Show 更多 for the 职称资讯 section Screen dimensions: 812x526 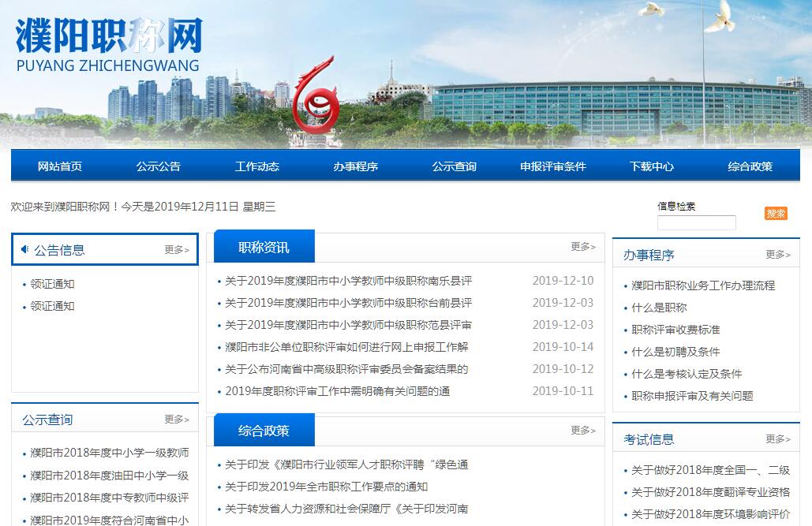click(583, 247)
